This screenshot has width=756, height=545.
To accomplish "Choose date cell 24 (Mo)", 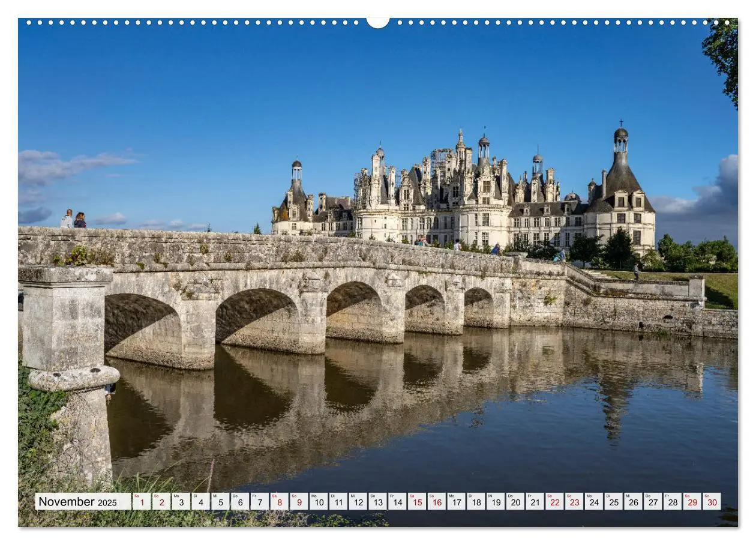I will coord(593,502).
